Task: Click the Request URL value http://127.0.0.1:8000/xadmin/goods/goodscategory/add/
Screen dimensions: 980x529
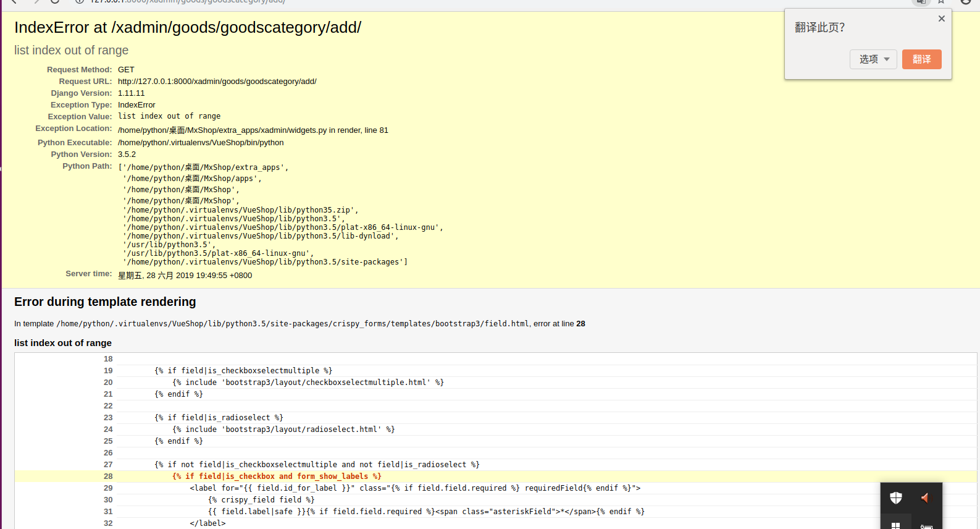Action: point(217,82)
